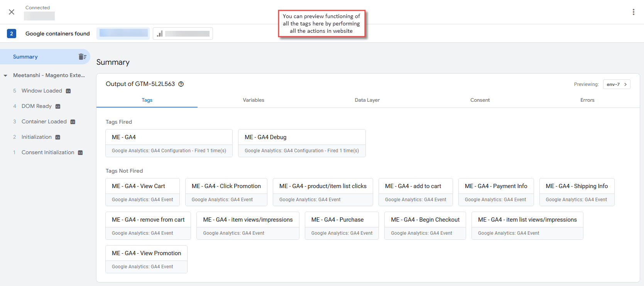Viewport: 644px width, 286px height.
Task: Click the code icon next to Container Loaded
Action: [x=73, y=122]
